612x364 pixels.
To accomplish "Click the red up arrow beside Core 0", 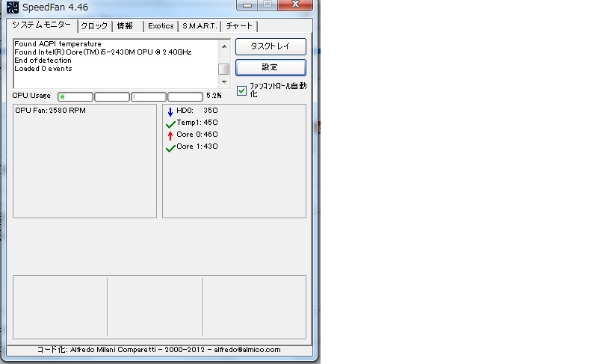I will [170, 136].
